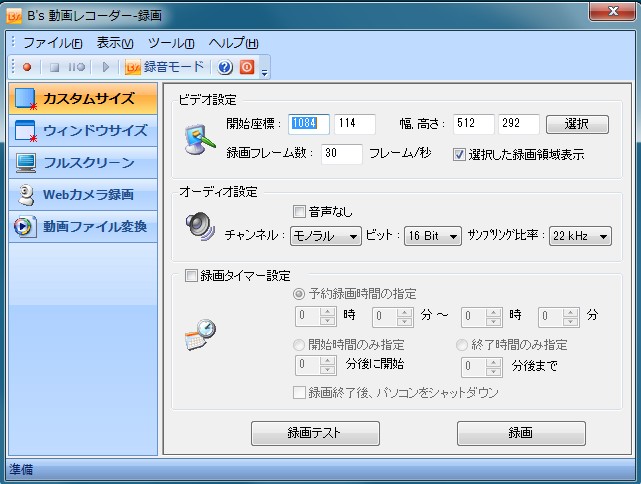Click the start X coordinate field 1084
Viewport: 641px width, 484px height.
(309, 124)
